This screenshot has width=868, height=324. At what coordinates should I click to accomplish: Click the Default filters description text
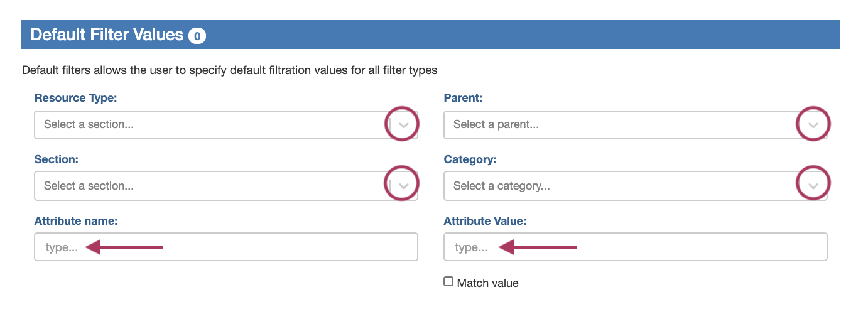pos(229,70)
